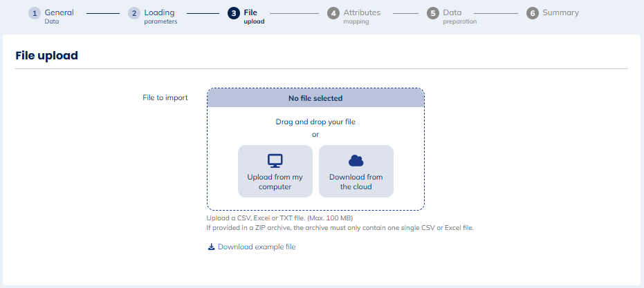Click the step 2 number circle

point(134,14)
